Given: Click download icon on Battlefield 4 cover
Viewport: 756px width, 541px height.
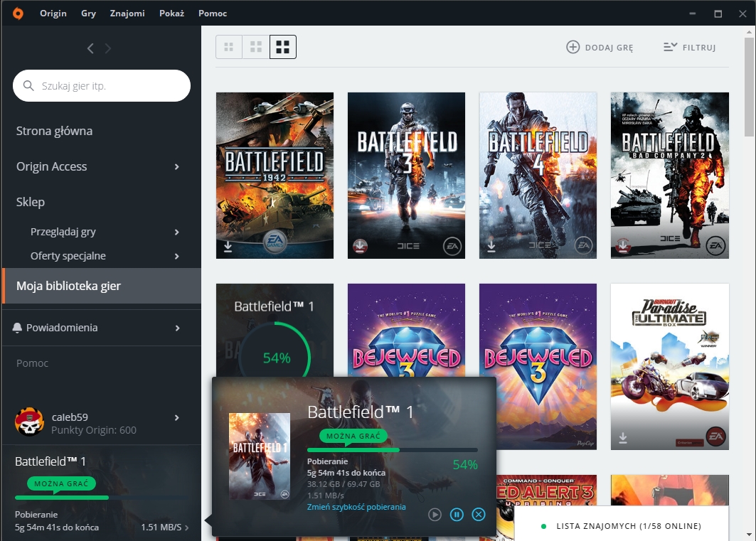Looking at the screenshot, I should [491, 246].
